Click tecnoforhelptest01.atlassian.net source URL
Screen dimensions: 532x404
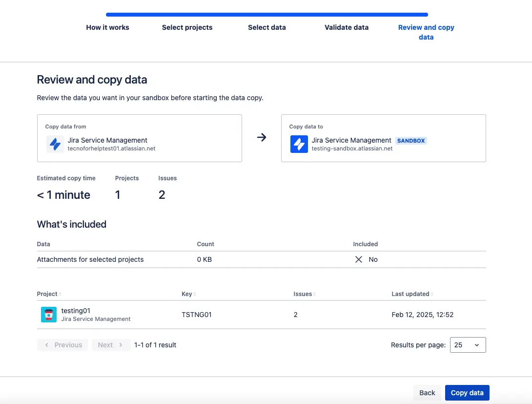pos(111,149)
